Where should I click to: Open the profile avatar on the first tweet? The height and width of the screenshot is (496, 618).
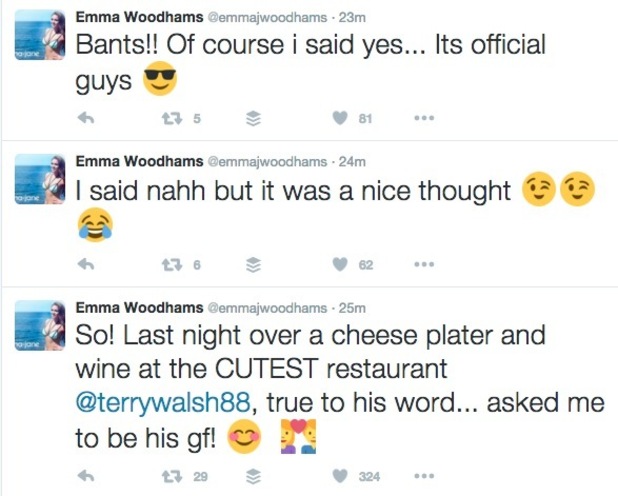point(40,35)
